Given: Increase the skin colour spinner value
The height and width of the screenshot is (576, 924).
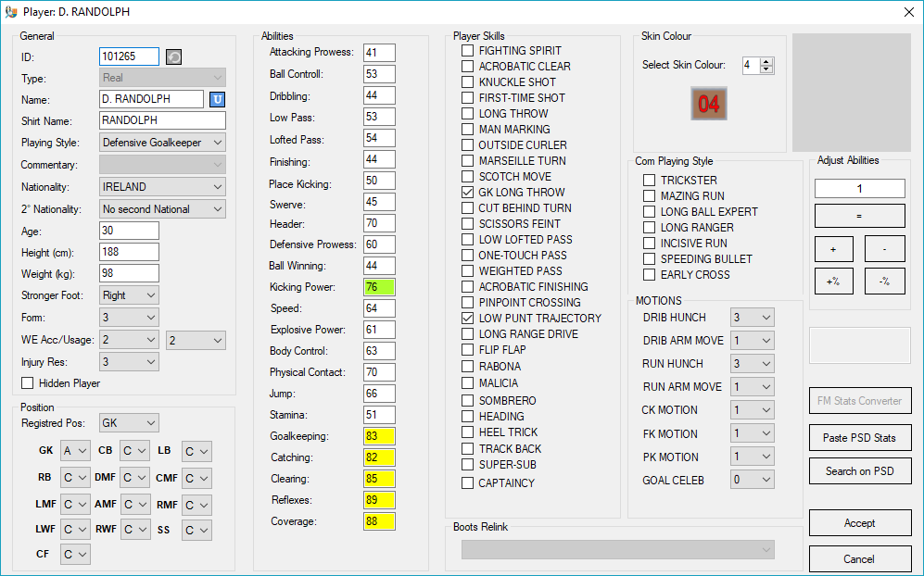Looking at the screenshot, I should [x=766, y=62].
